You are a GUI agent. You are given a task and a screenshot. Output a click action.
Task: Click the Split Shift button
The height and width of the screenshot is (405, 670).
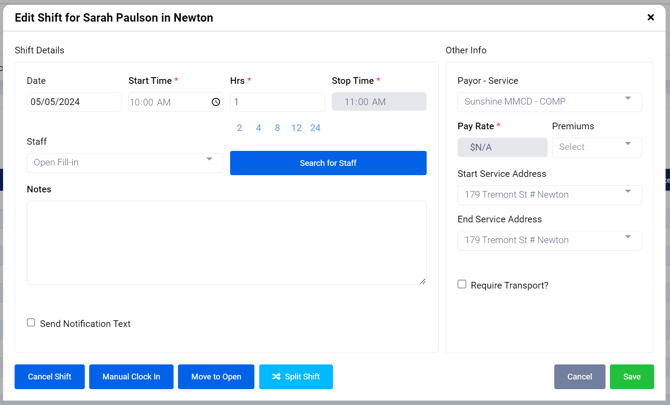coord(296,377)
